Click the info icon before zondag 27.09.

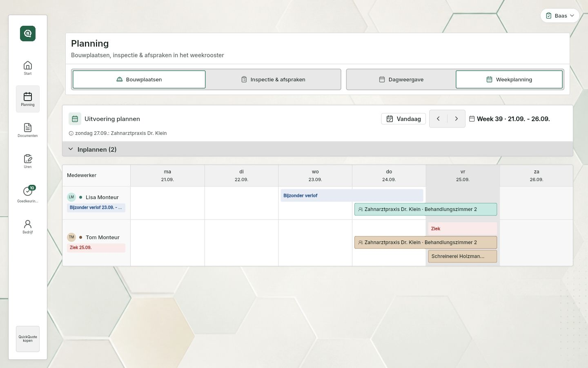point(71,133)
